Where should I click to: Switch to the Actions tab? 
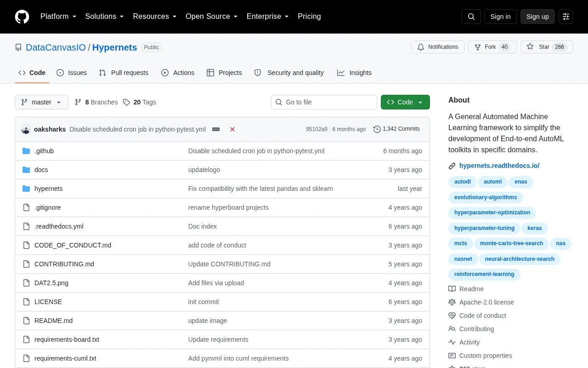click(178, 73)
